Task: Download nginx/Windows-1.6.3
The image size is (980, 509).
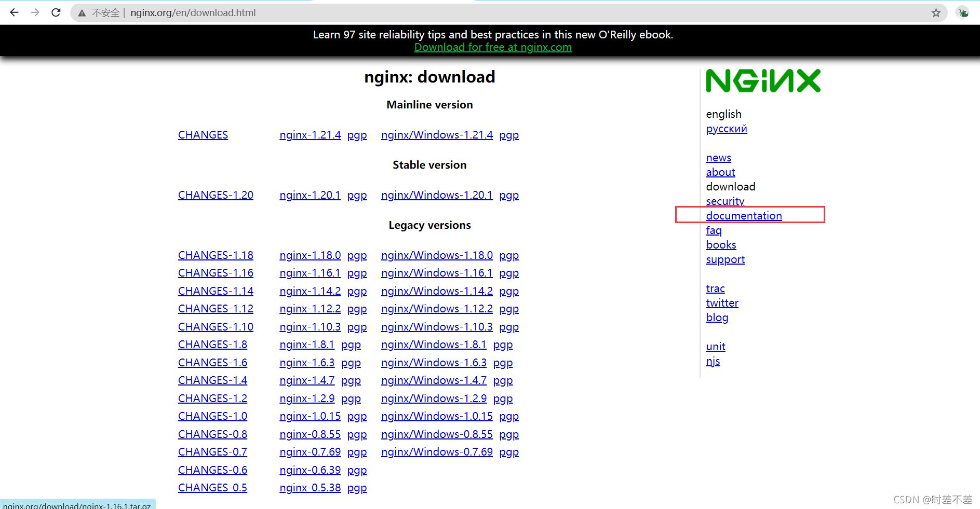Action: (434, 363)
